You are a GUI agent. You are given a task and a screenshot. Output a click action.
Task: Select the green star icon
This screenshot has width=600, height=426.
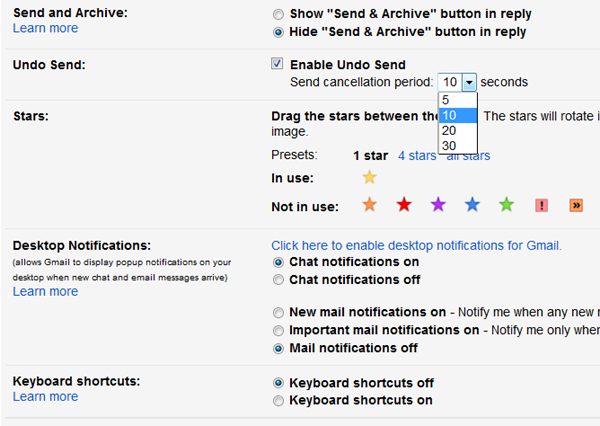[x=506, y=205]
